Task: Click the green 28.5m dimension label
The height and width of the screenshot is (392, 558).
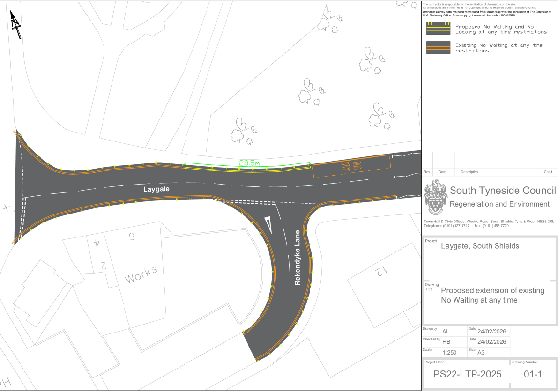Action: [x=250, y=163]
